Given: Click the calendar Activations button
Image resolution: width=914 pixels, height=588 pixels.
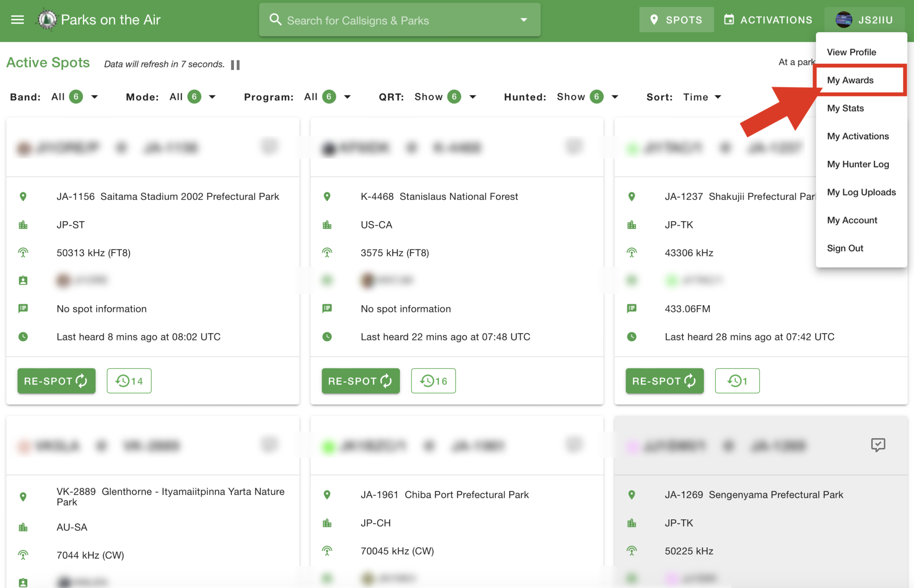Looking at the screenshot, I should [x=768, y=20].
